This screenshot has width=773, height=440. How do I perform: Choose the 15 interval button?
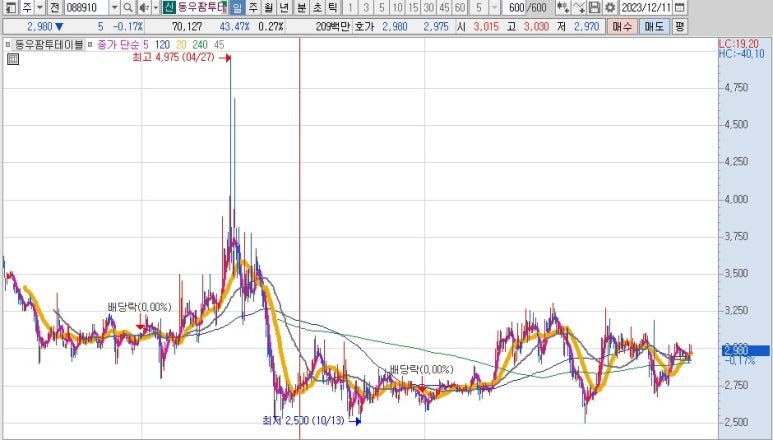coord(413,7)
